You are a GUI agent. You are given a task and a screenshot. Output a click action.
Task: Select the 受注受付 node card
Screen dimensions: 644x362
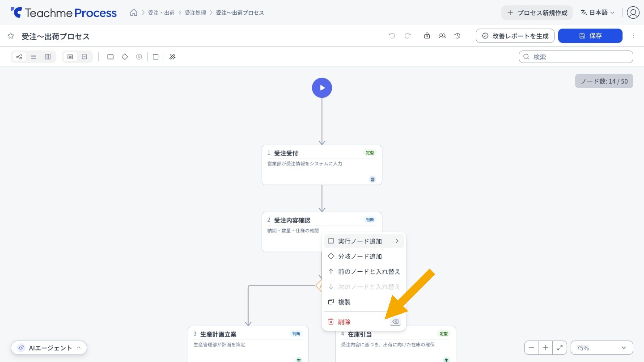pyautogui.click(x=322, y=165)
